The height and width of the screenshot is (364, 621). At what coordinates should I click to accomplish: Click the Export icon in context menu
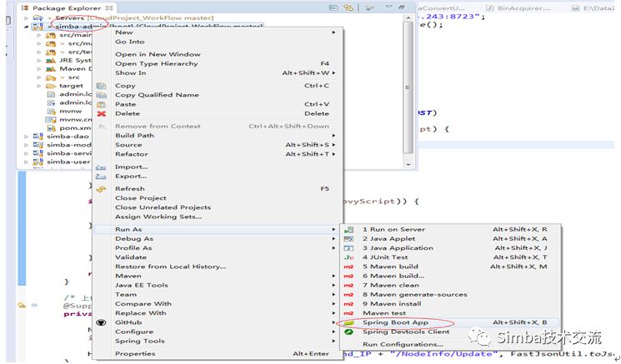pos(101,177)
